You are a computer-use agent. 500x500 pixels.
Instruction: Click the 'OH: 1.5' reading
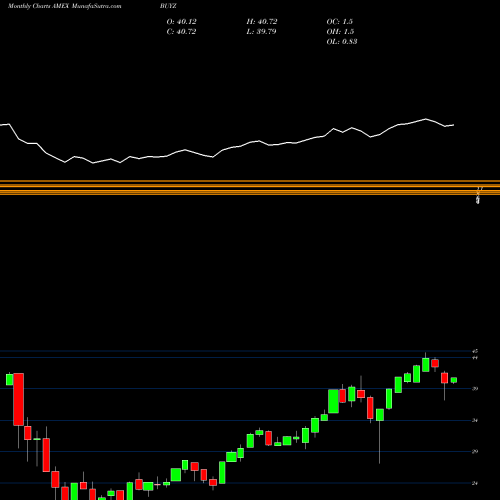[x=340, y=32]
